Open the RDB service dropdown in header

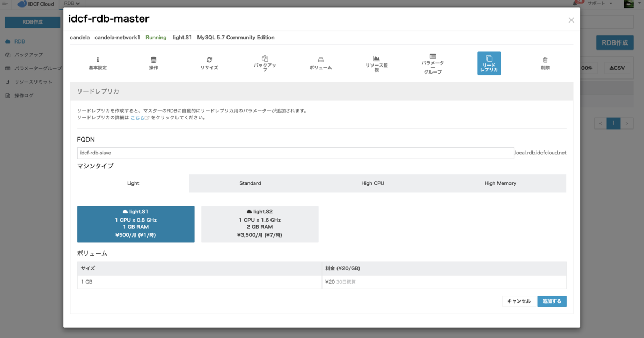pyautogui.click(x=72, y=3)
